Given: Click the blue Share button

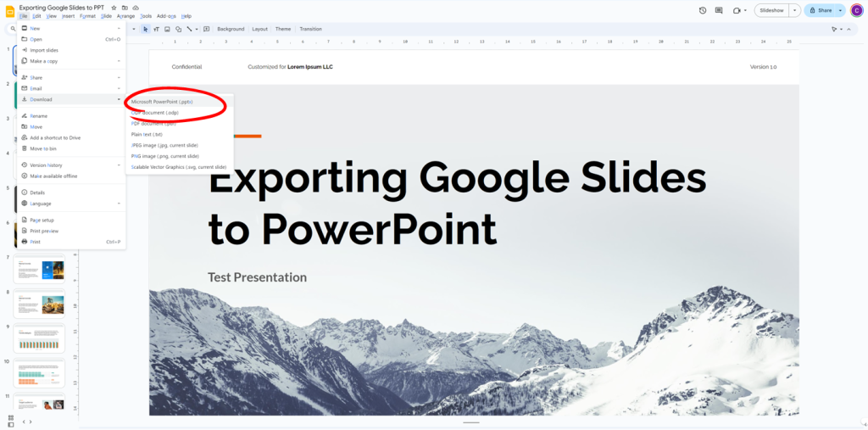Looking at the screenshot, I should (820, 10).
